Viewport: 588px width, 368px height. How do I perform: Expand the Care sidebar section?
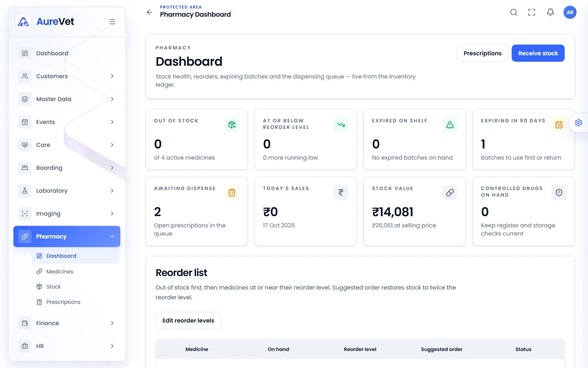(x=67, y=145)
